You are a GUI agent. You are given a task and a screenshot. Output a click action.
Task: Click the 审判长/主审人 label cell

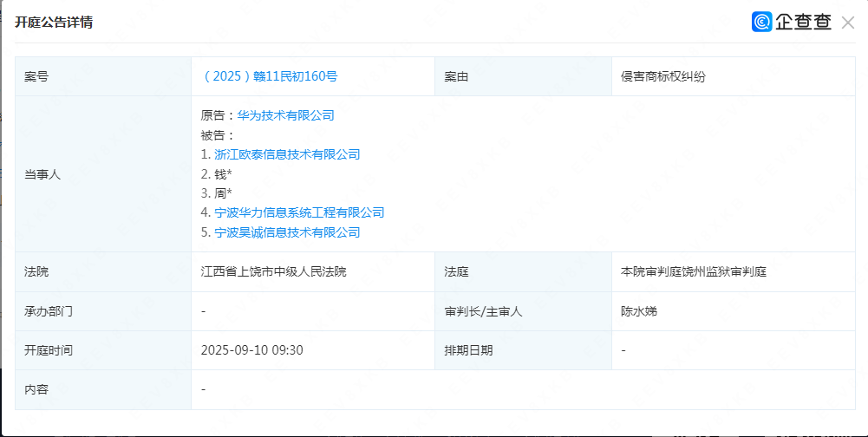(523, 311)
